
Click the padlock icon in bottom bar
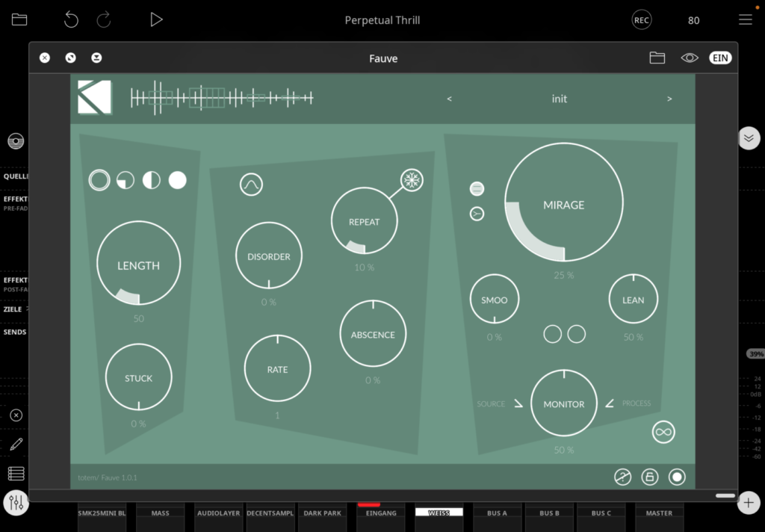tap(650, 477)
